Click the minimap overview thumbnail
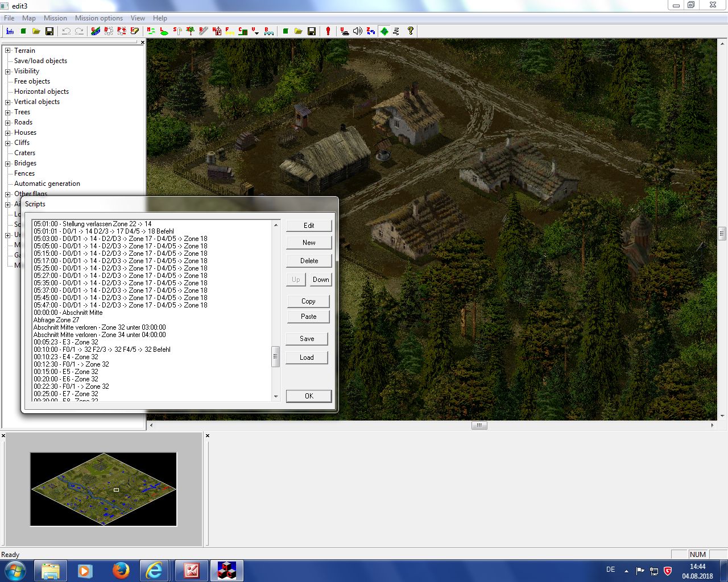The width and height of the screenshot is (728, 582). click(x=104, y=489)
